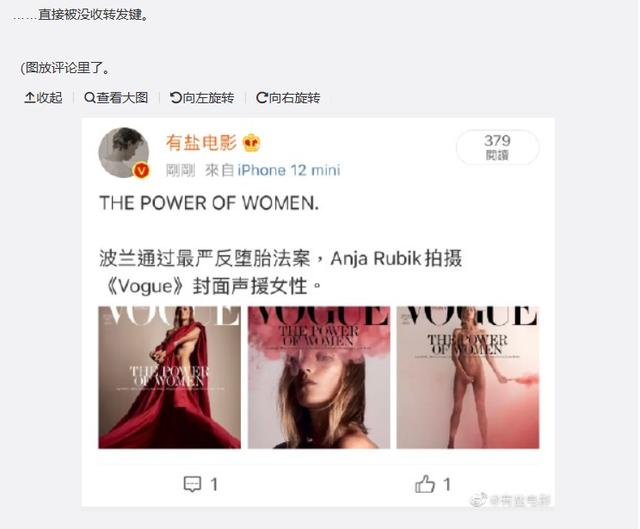Click the 379 阅读 view count pill
The width and height of the screenshot is (640, 529).
tap(498, 147)
